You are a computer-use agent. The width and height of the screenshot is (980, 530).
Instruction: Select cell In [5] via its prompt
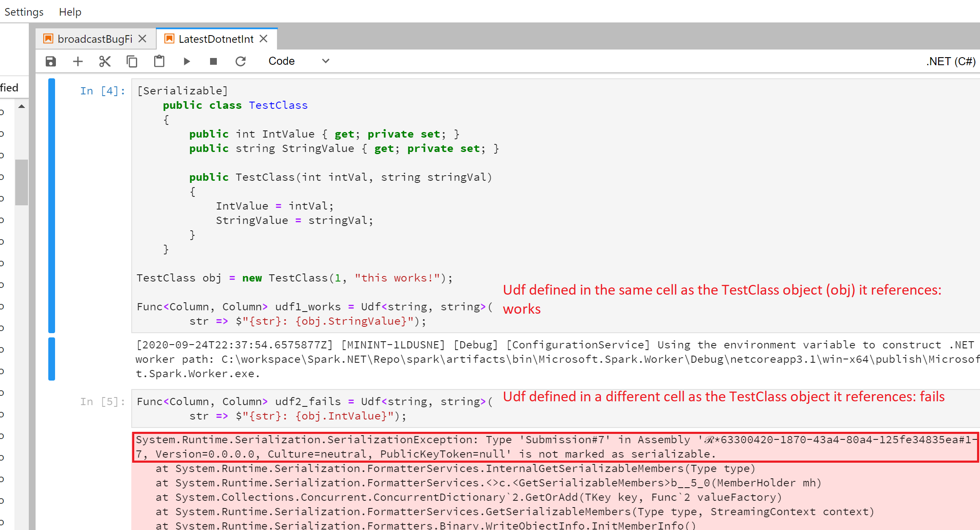[102, 401]
